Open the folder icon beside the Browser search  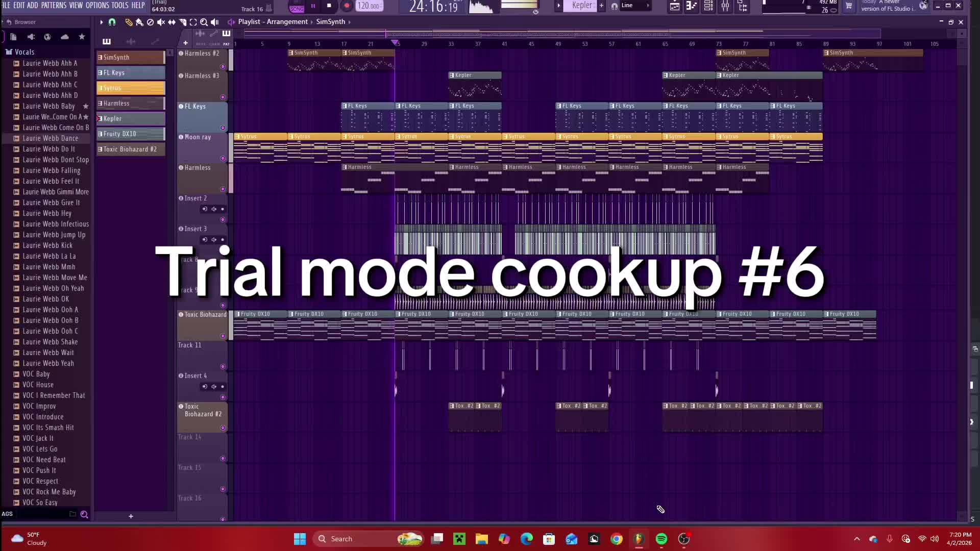click(72, 514)
